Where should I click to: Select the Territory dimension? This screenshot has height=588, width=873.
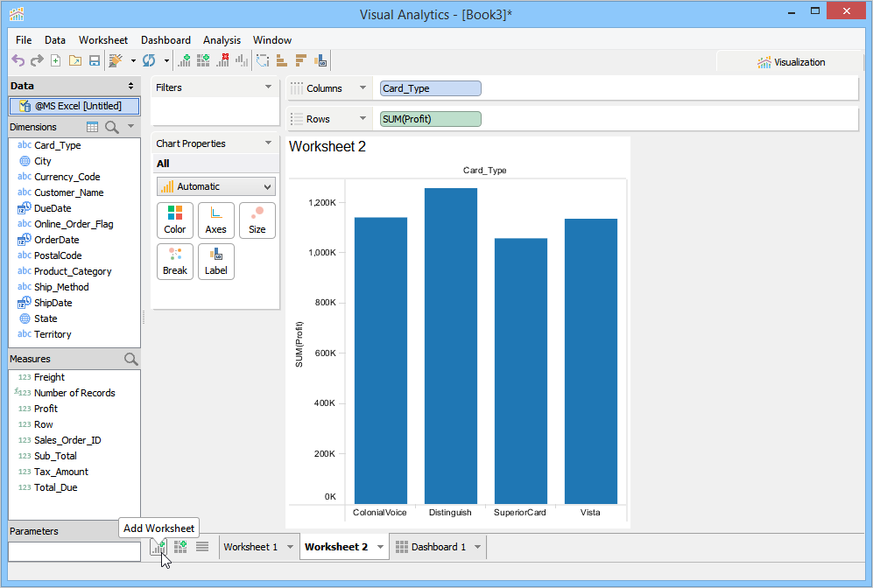coord(53,333)
